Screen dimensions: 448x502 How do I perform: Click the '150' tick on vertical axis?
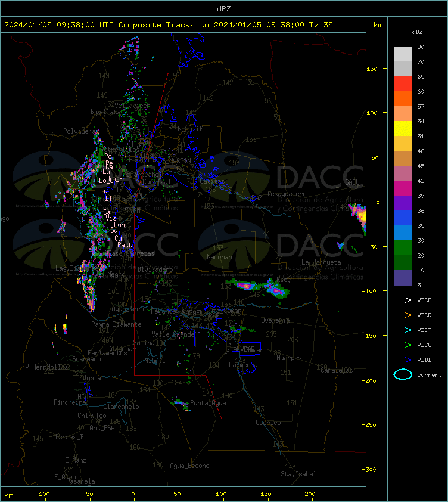(372, 69)
